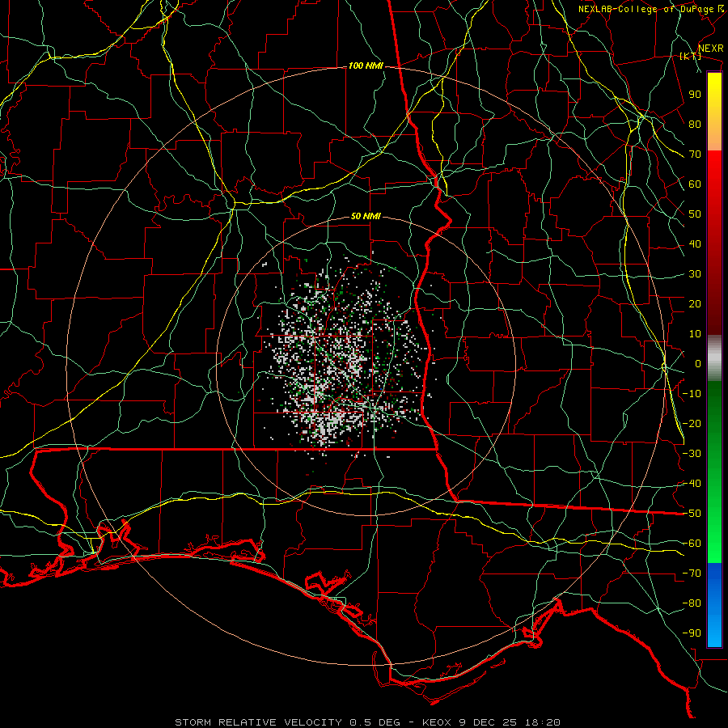Select the "-20" scale value label
Viewport: 728px width, 728px height.
click(692, 424)
